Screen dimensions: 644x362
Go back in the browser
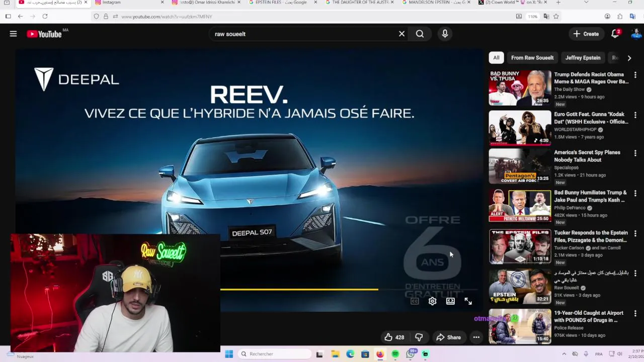20,16
